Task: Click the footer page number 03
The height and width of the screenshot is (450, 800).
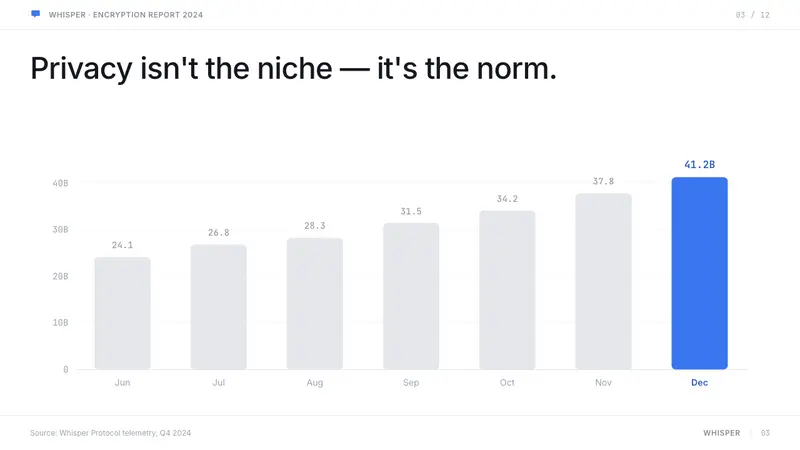Action: click(765, 433)
